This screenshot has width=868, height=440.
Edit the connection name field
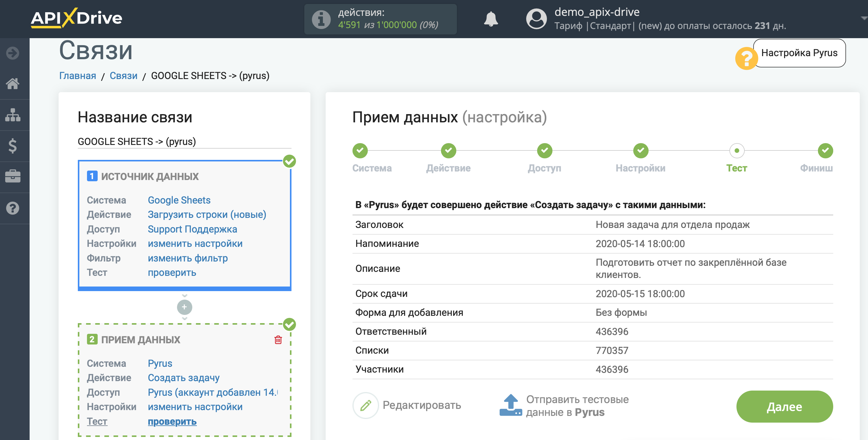[x=184, y=142]
